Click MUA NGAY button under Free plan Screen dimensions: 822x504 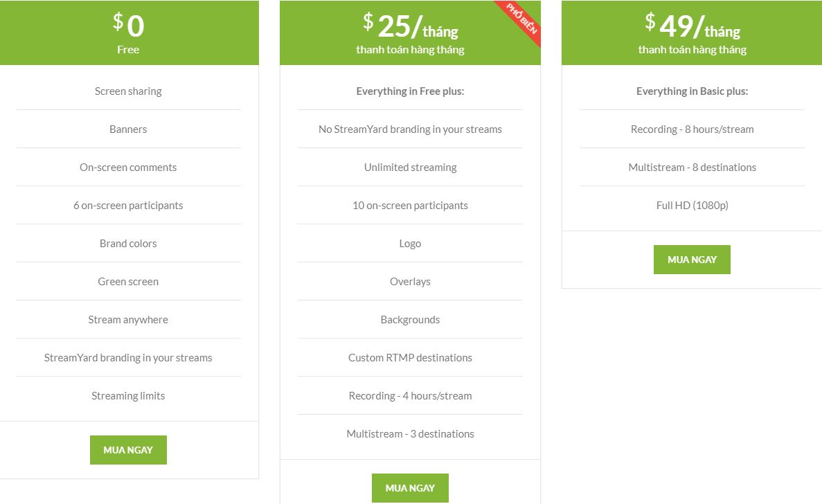[x=128, y=449]
